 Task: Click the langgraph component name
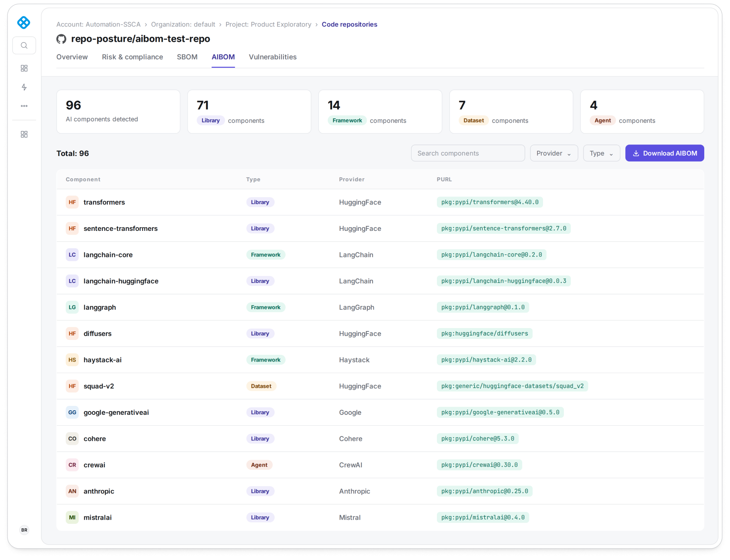coord(100,307)
